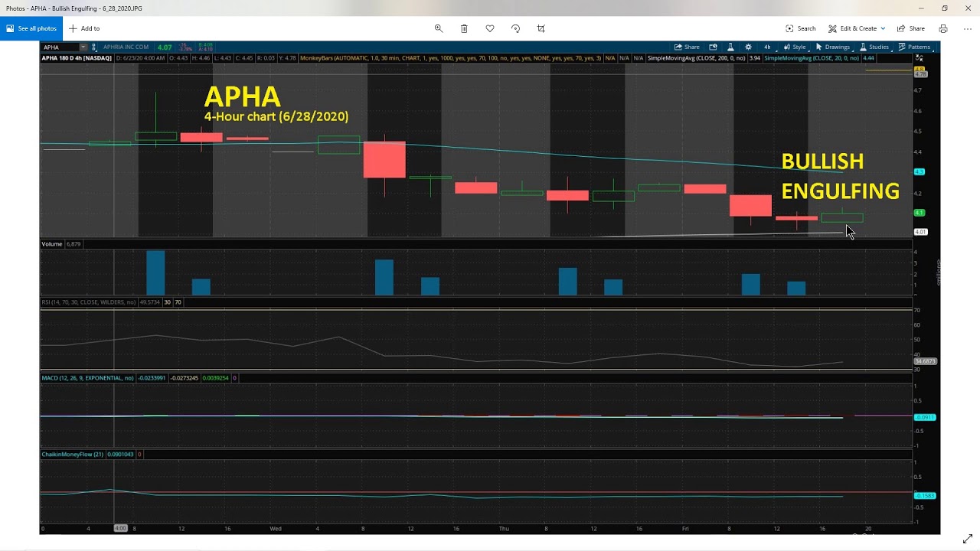Open APHA symbol dropdown arrow
This screenshot has width=980, height=551.
(x=83, y=47)
